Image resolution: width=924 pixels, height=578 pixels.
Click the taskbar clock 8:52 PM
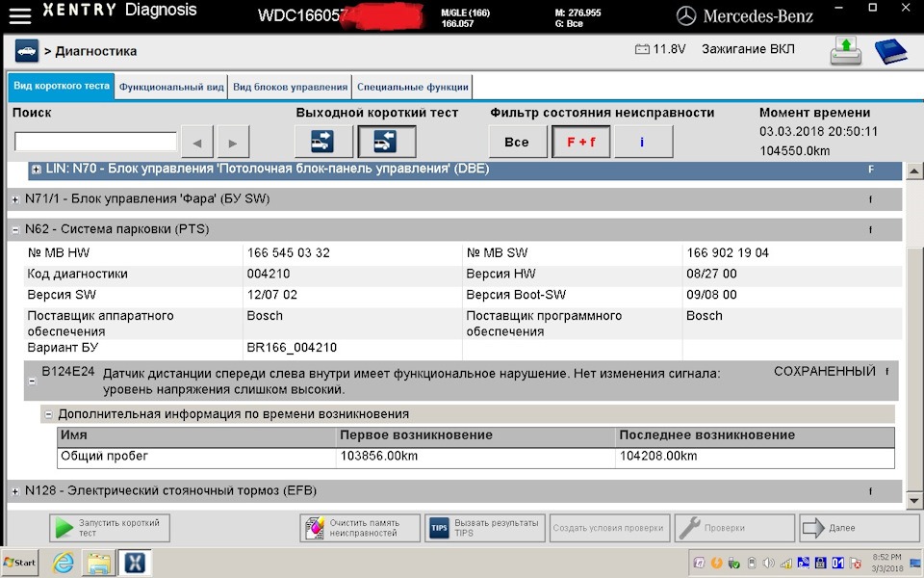[886, 557]
